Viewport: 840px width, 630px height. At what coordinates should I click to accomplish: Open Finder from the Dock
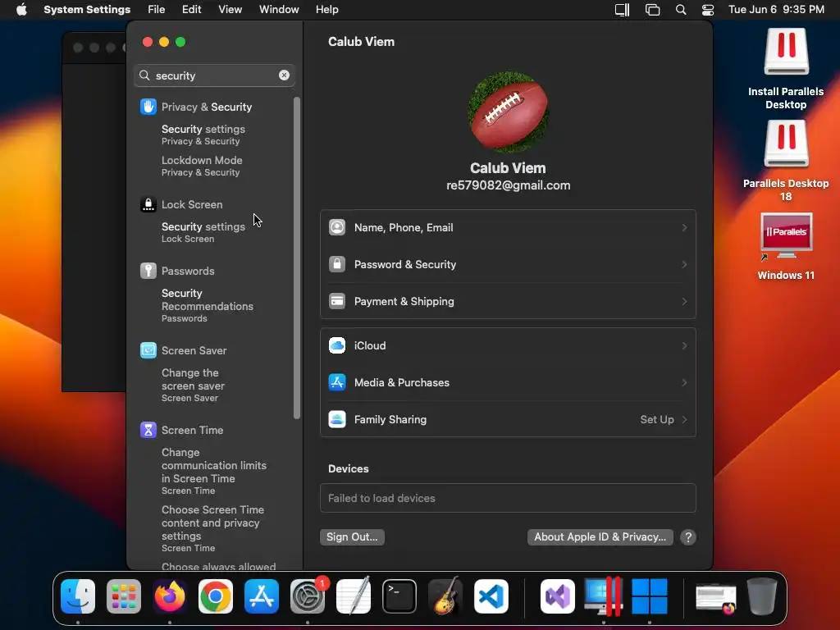pos(78,596)
